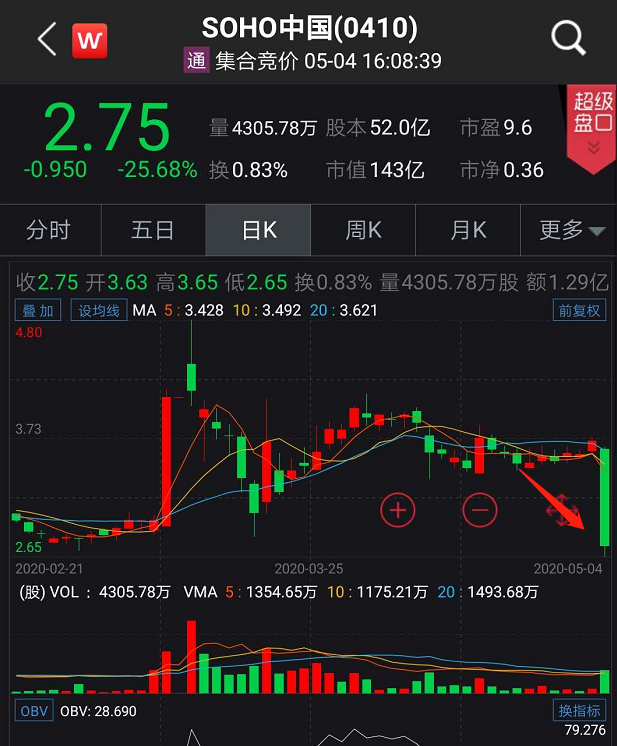Viewport: 617px width, 746px height.
Task: Tap the 额1.29亿 turnover amount
Action: [x=567, y=283]
